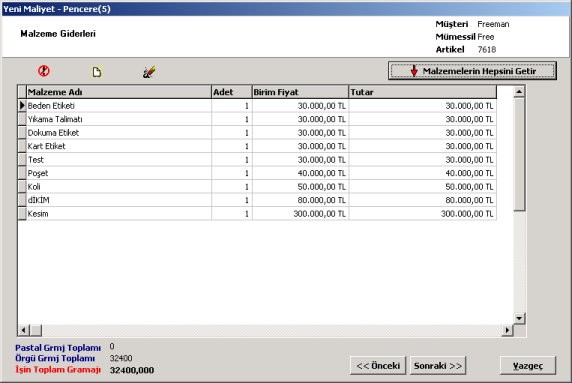Click the horizontal scrollbar right arrow

click(x=507, y=330)
